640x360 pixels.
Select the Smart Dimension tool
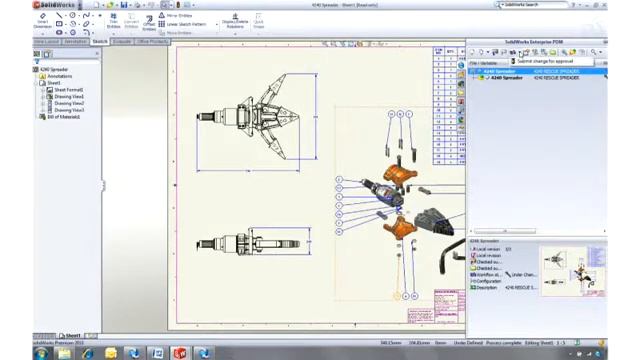(43, 20)
